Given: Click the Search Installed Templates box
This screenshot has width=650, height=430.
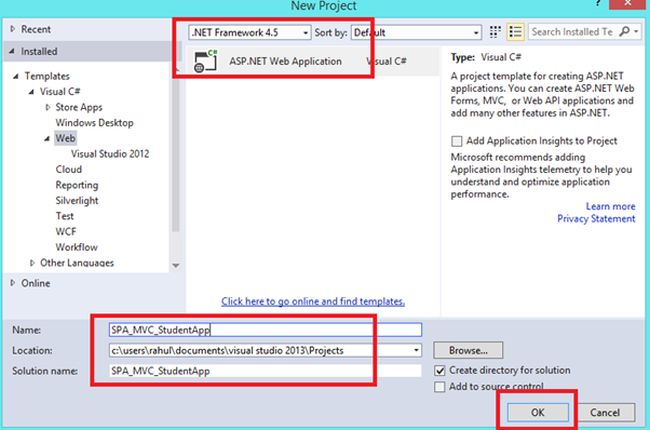Looking at the screenshot, I should tap(572, 32).
